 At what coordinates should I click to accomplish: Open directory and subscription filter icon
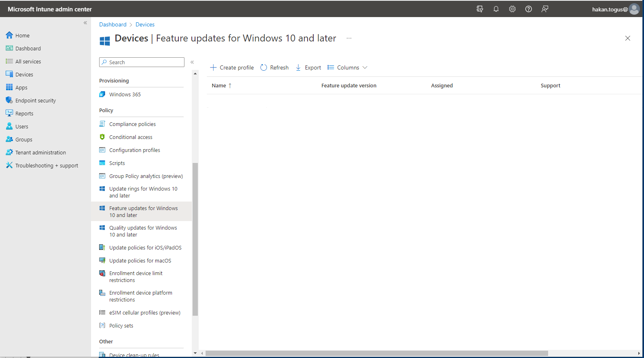click(480, 9)
